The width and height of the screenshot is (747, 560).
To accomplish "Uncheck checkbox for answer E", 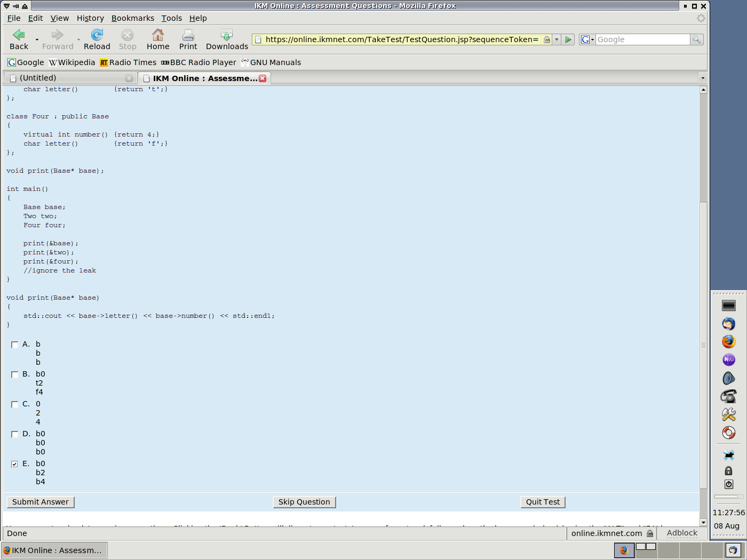I will (x=14, y=464).
